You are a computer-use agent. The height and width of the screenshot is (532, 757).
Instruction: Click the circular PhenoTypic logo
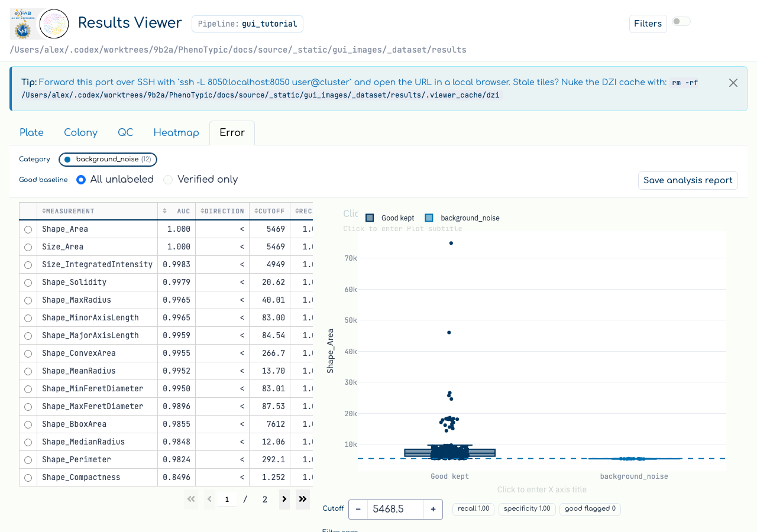coord(54,24)
